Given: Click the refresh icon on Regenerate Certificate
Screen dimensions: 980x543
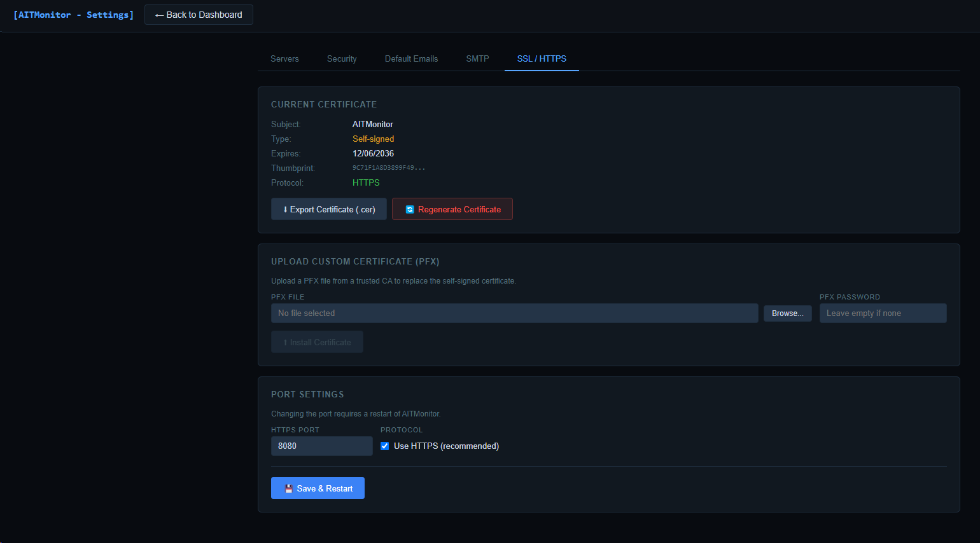Looking at the screenshot, I should (x=410, y=209).
